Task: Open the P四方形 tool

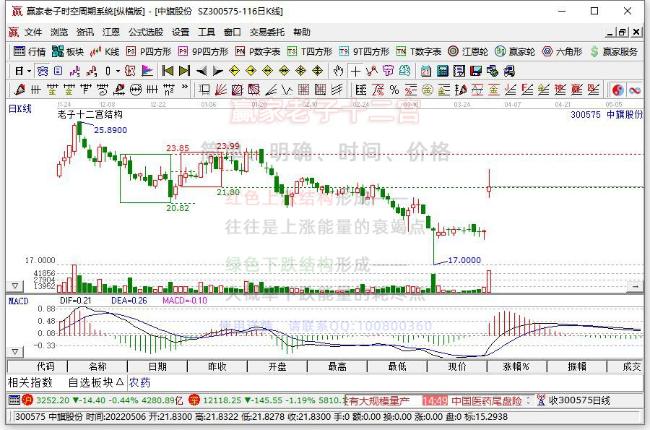Action: tap(149, 51)
